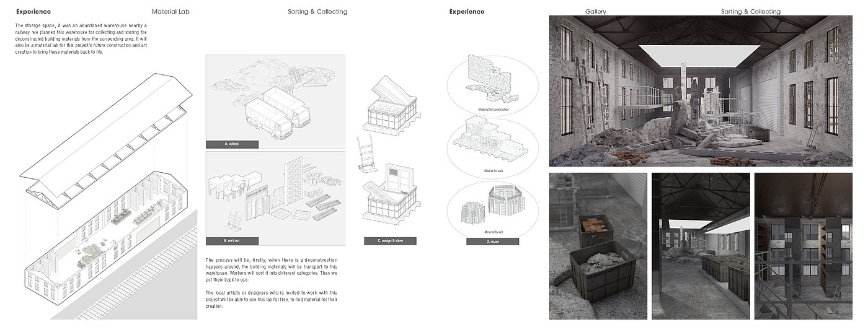Image resolution: width=868 pixels, height=335 pixels.
Task: Click the paragraph beginning 'The process will be'
Action: [x=272, y=270]
